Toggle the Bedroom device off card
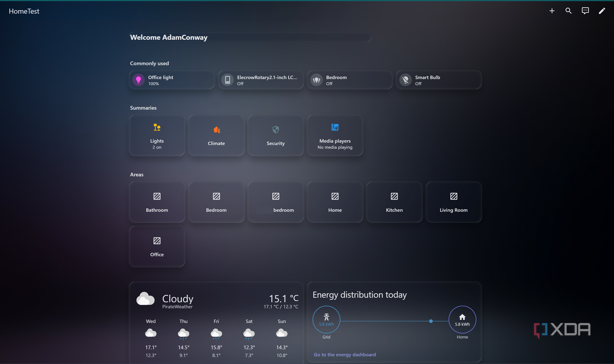This screenshot has width=614, height=364. pyautogui.click(x=349, y=80)
